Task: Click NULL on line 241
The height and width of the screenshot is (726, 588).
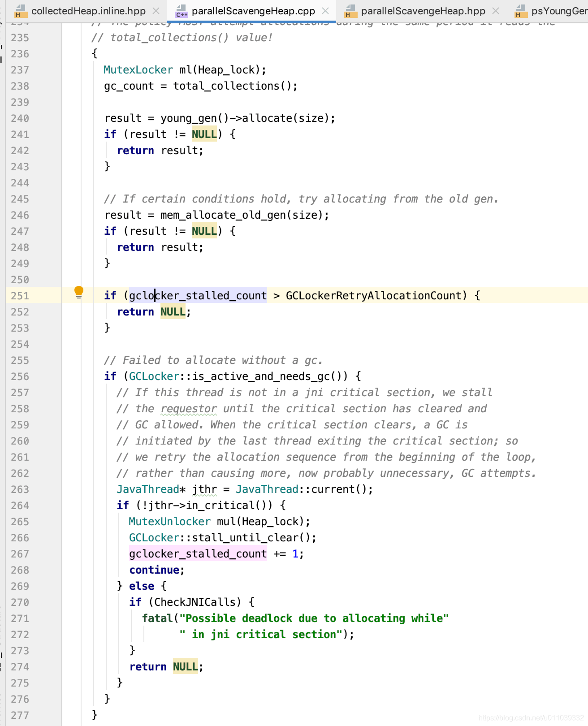Action: [204, 134]
